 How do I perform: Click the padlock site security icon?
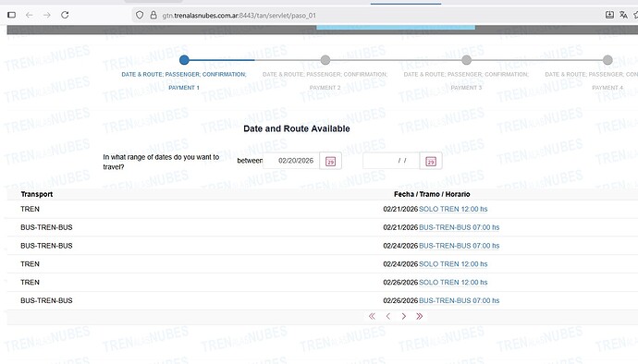click(x=153, y=15)
